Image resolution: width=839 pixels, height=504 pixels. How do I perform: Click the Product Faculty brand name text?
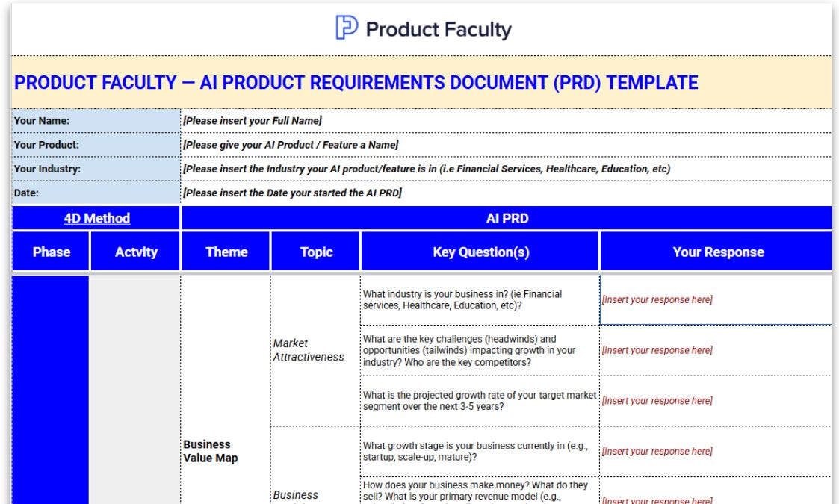tap(439, 29)
